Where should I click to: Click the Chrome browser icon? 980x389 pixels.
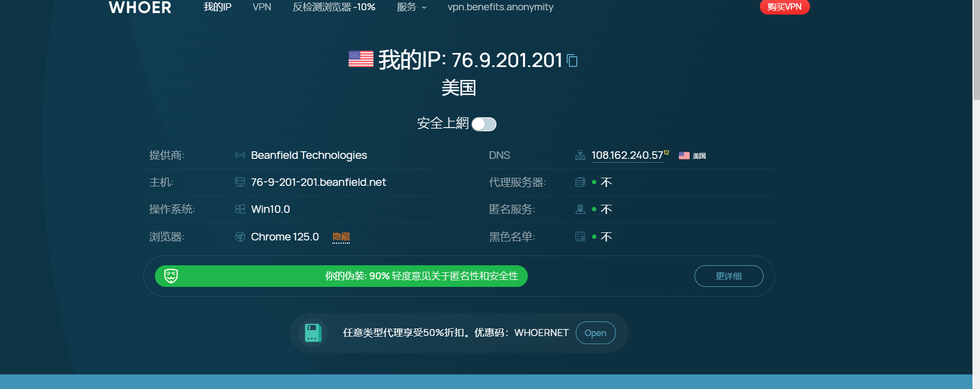coord(240,237)
